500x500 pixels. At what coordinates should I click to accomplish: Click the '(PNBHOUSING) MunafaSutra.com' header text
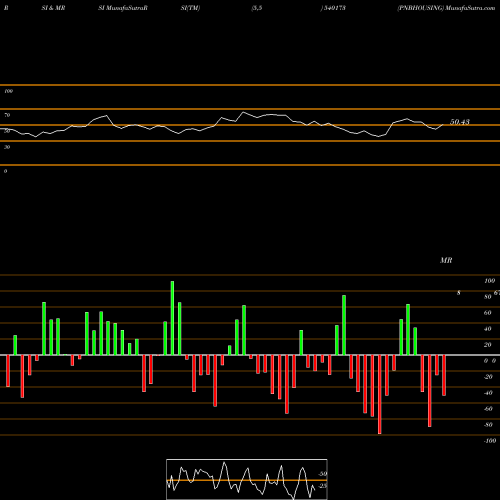(446, 8)
